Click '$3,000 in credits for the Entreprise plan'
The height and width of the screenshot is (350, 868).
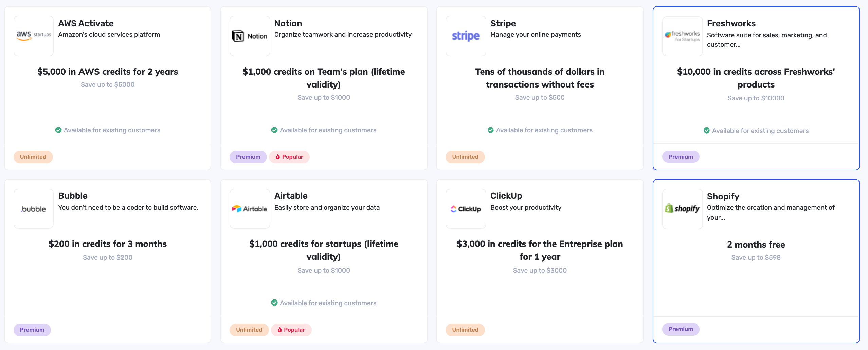click(x=540, y=250)
